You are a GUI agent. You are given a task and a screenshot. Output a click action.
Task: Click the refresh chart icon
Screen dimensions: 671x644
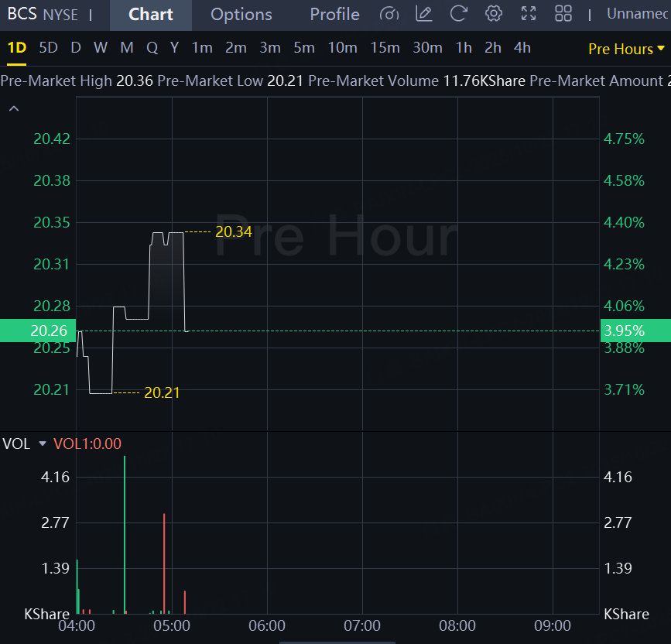(458, 14)
